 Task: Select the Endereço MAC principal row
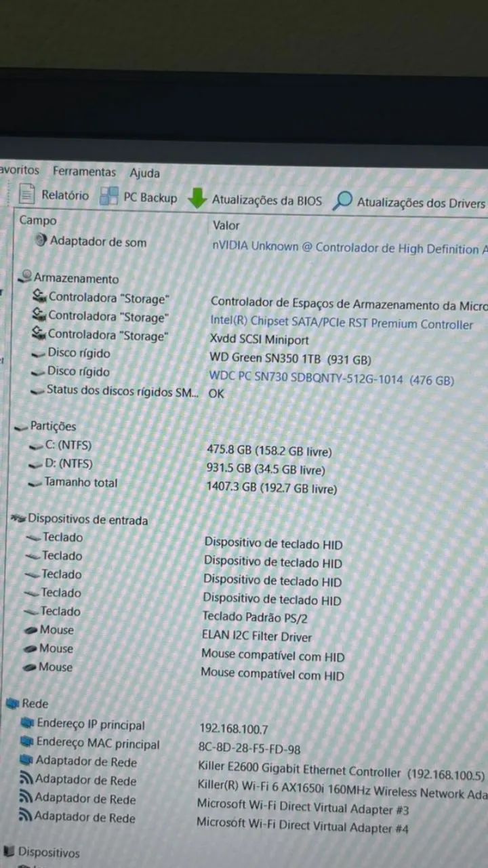coord(98,743)
